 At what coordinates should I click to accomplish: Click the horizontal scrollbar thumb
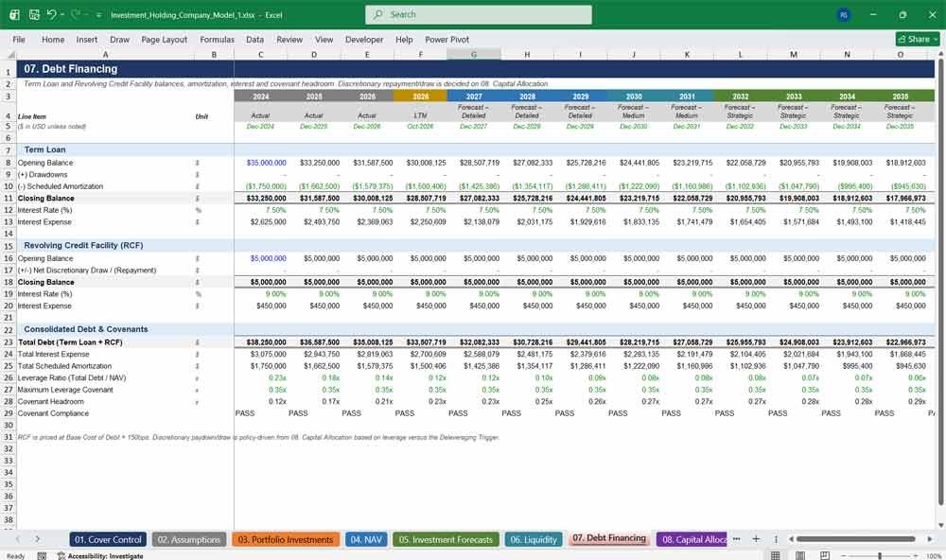point(855,539)
